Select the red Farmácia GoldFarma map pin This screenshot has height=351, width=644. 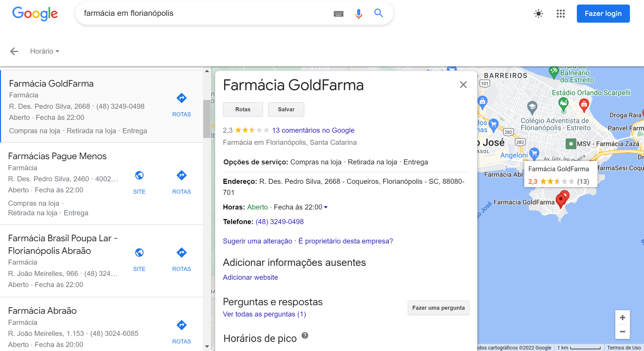click(560, 201)
